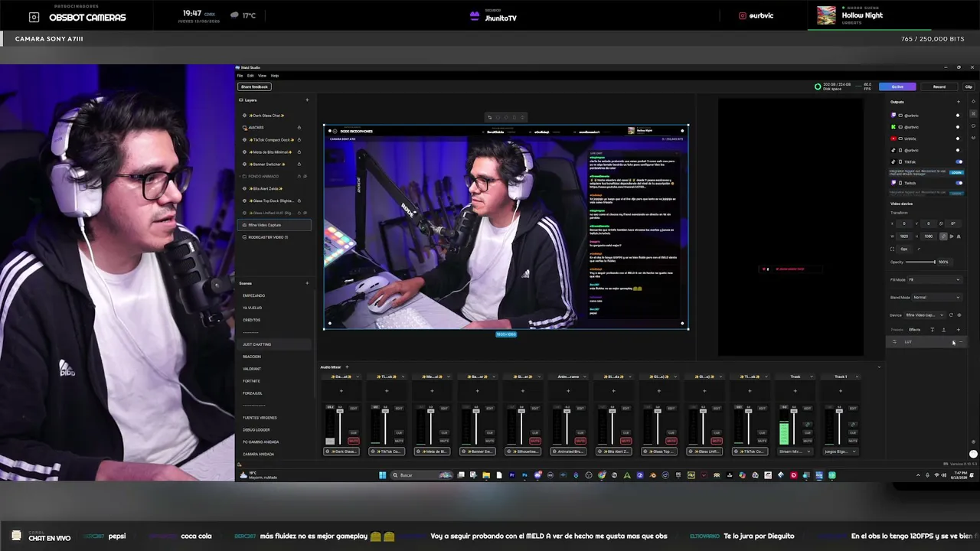Toggle the aspect ratio link icon
This screenshot has height=551, width=980.
tap(942, 236)
